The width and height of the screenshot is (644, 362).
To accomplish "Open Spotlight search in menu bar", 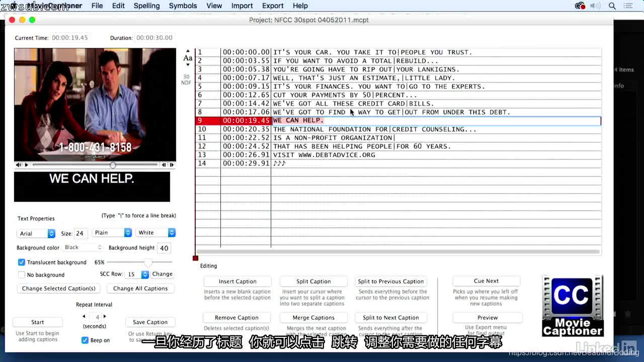I will pyautogui.click(x=612, y=6).
